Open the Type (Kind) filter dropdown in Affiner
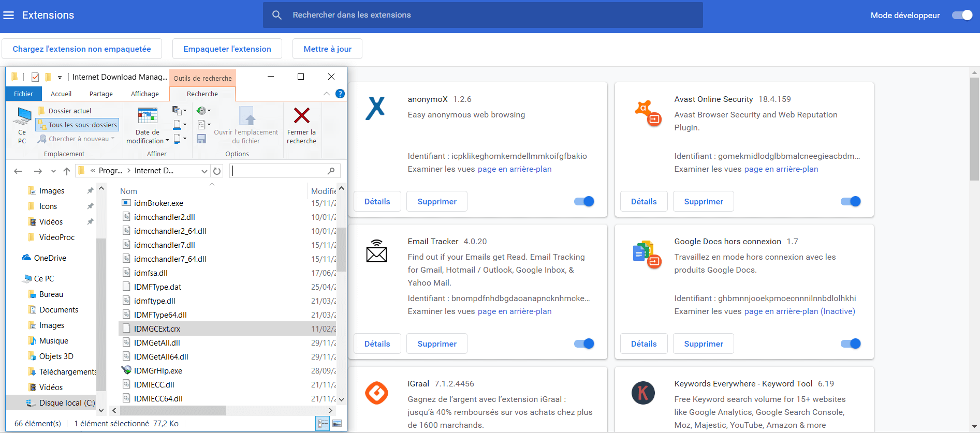This screenshot has width=980, height=433. coord(179,110)
